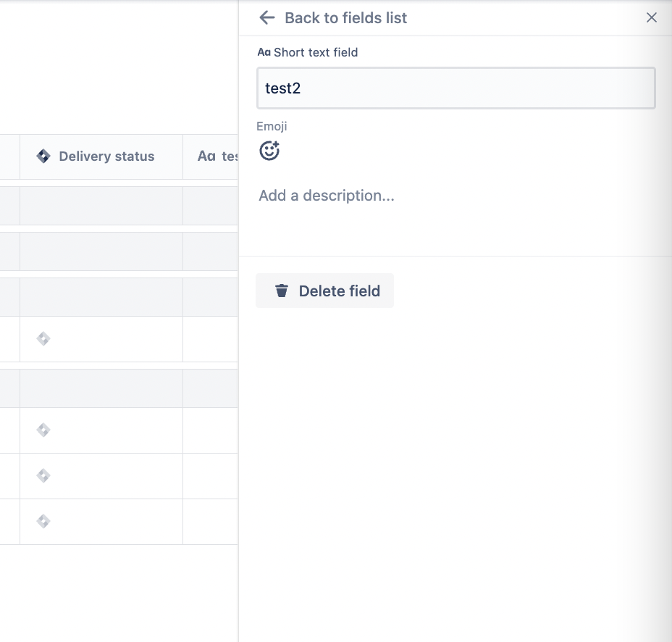Click the diamond icon in the second-to-last row
Image resolution: width=672 pixels, height=642 pixels.
tap(43, 475)
